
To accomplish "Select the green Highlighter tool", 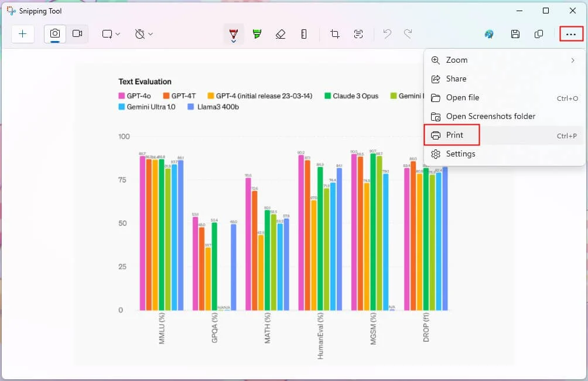I will coord(257,34).
